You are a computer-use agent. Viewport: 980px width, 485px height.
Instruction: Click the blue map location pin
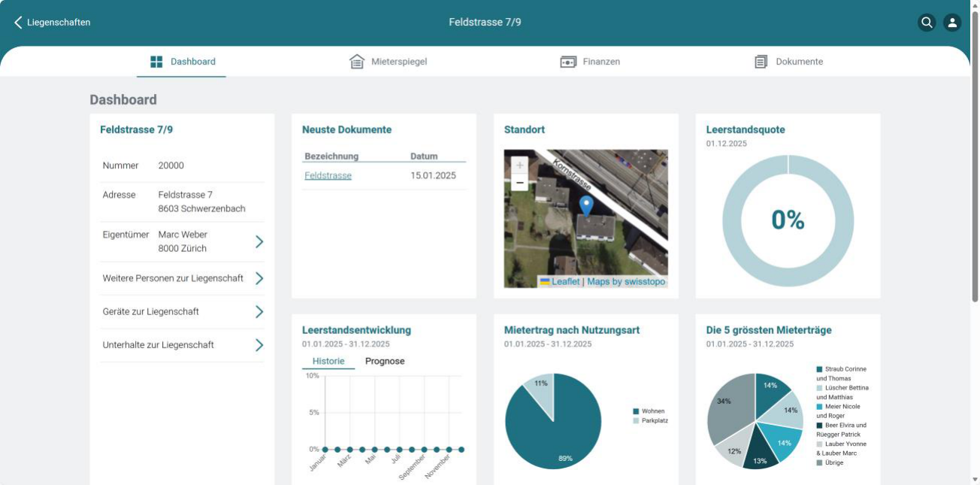click(587, 205)
